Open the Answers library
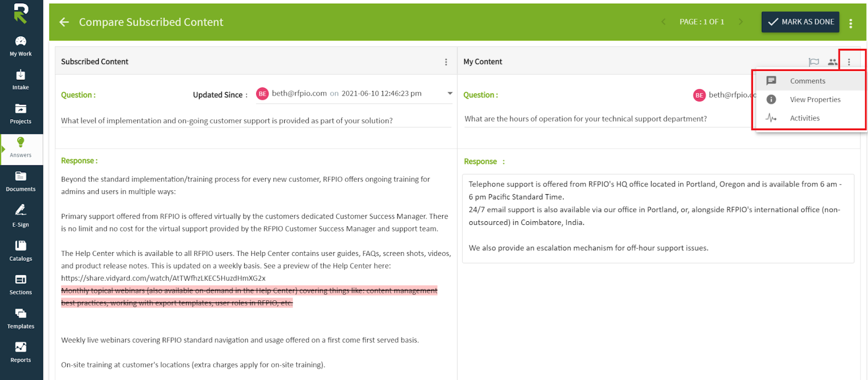This screenshot has height=380, width=868. 21,148
